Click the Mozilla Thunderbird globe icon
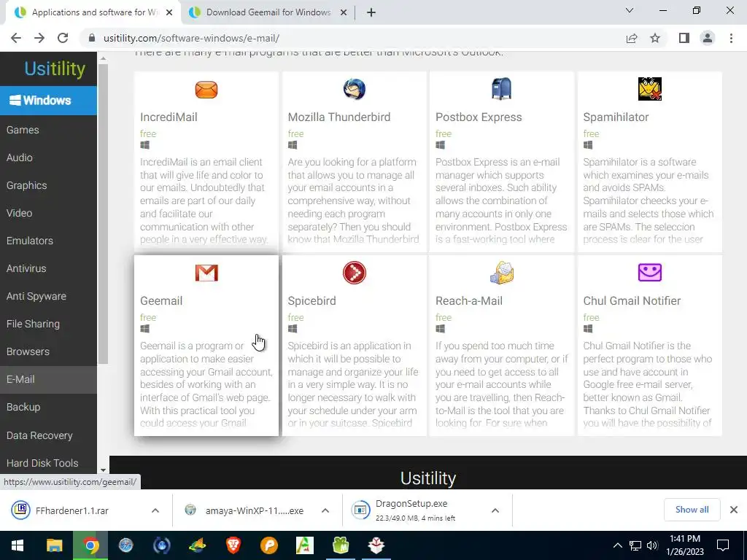The height and width of the screenshot is (560, 747). tap(354, 89)
